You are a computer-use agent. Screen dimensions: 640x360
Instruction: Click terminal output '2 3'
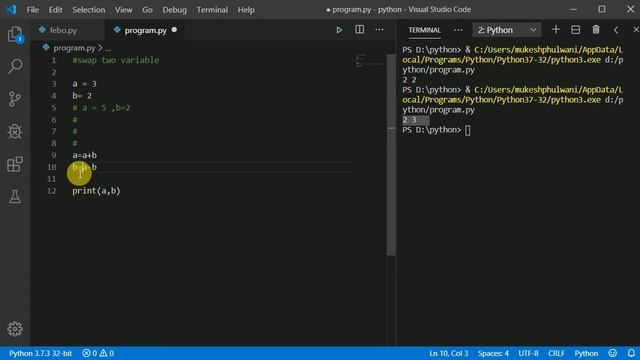click(x=409, y=120)
